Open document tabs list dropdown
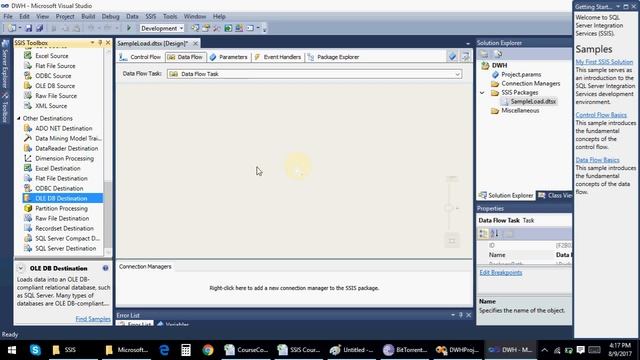The height and width of the screenshot is (360, 640). [468, 43]
